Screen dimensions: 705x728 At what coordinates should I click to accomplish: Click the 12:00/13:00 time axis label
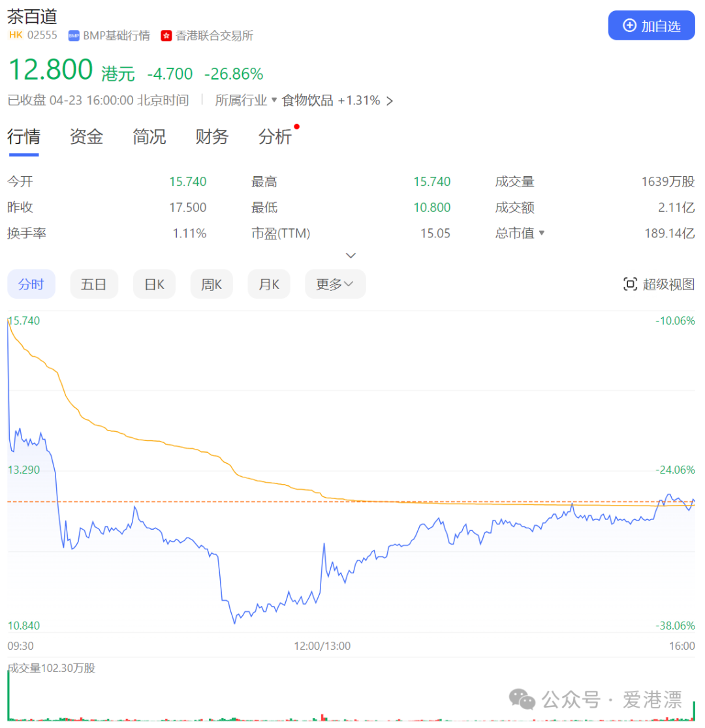coord(322,646)
